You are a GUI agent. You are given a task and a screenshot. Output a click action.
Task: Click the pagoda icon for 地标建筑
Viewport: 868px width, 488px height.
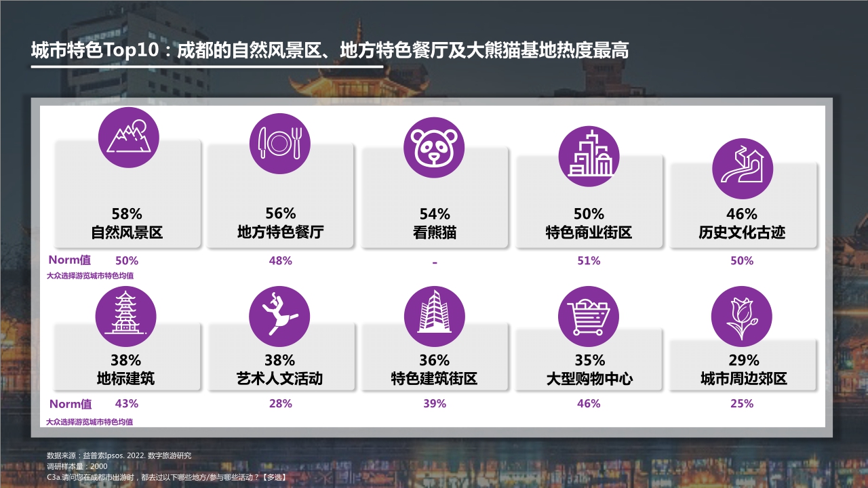pos(127,316)
